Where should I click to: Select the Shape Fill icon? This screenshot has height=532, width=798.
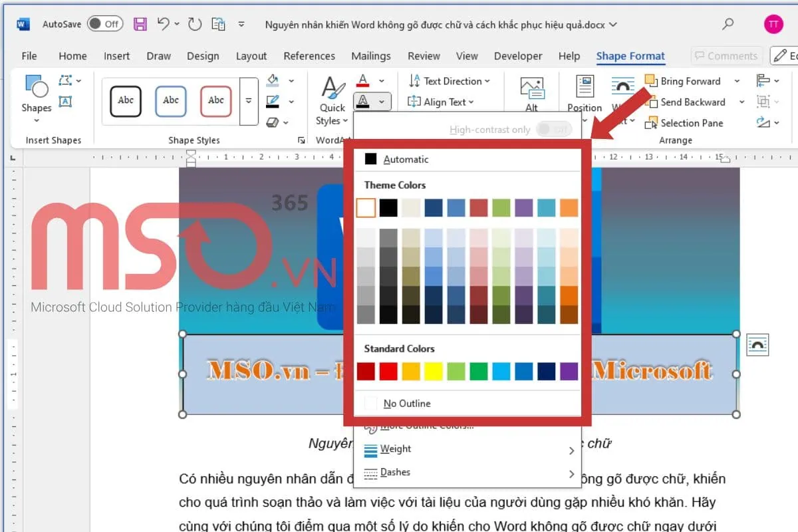pyautogui.click(x=271, y=80)
